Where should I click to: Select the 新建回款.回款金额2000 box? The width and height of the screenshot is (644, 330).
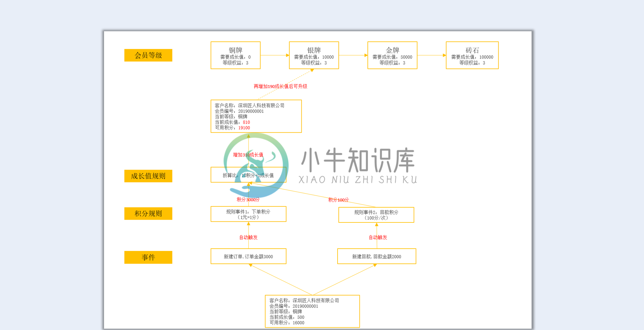[377, 256]
